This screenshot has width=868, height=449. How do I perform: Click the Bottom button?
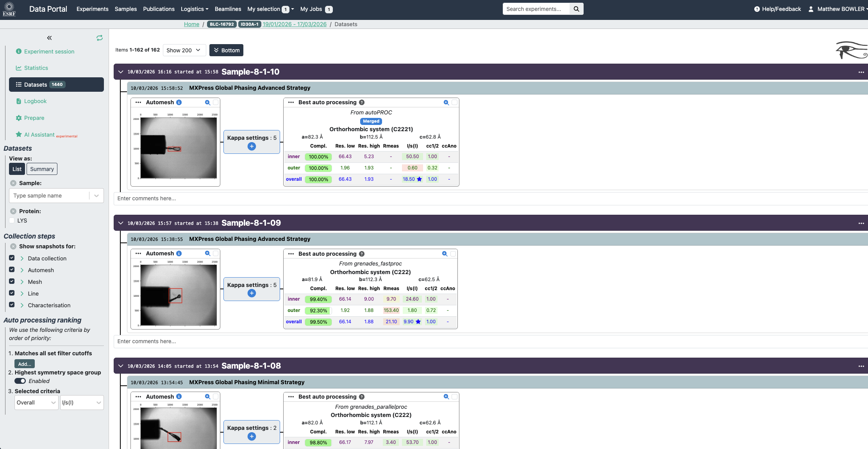pos(226,50)
